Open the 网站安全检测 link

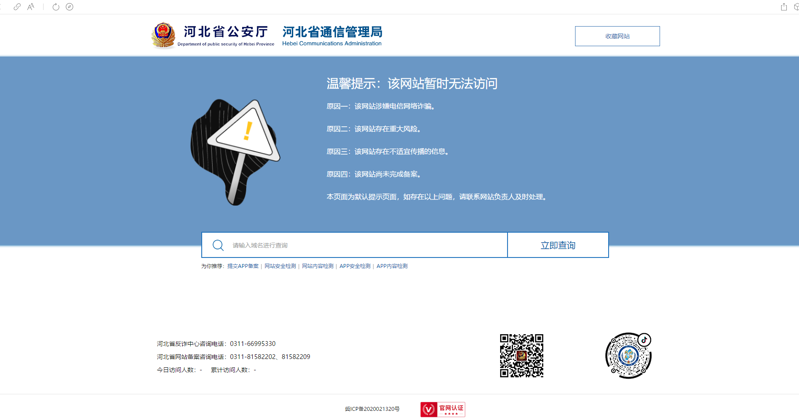click(280, 266)
